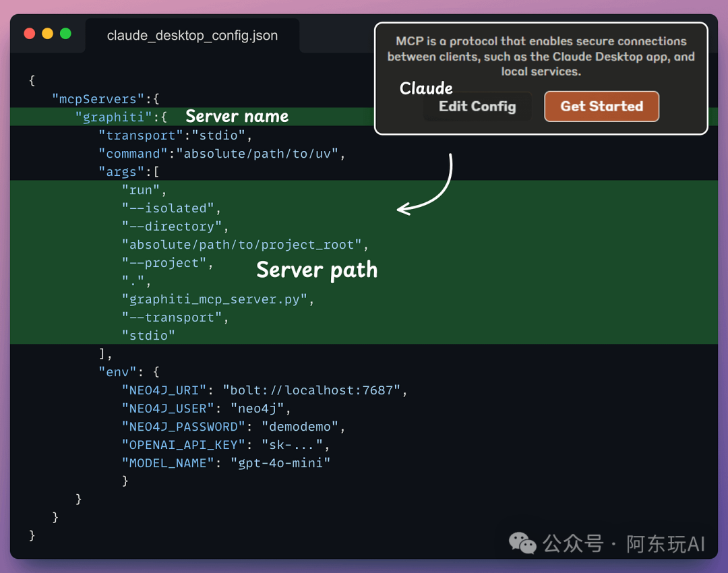Click the "args" key text
Viewport: 728px width, 573px height.
pos(121,172)
